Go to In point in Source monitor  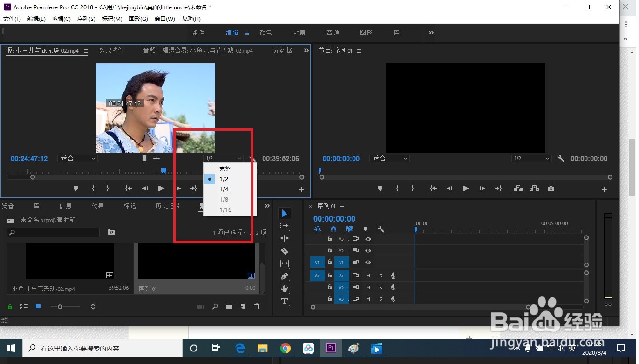coord(129,189)
